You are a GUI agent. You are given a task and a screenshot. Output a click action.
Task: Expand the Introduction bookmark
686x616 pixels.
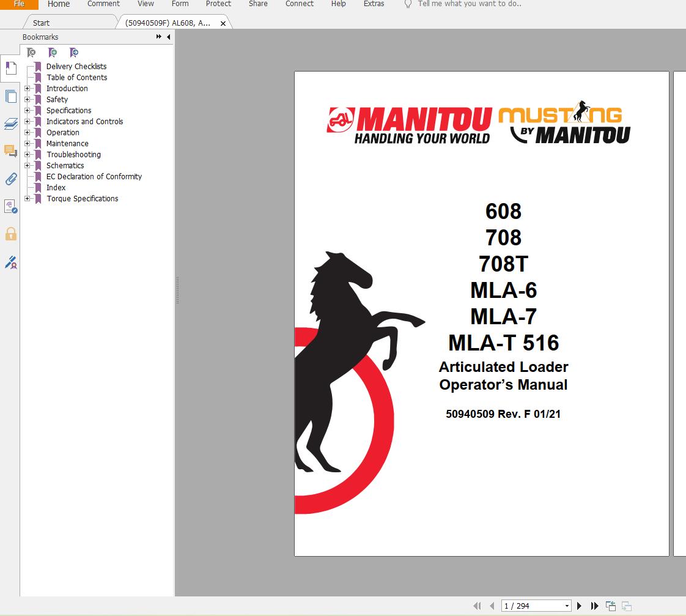click(x=27, y=89)
